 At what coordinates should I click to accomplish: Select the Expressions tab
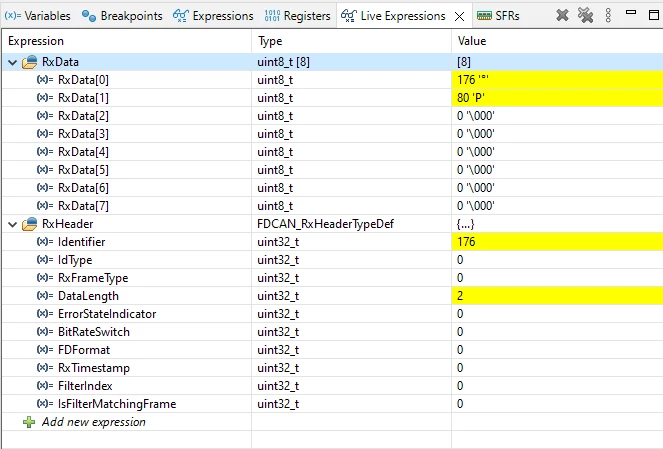click(x=213, y=16)
